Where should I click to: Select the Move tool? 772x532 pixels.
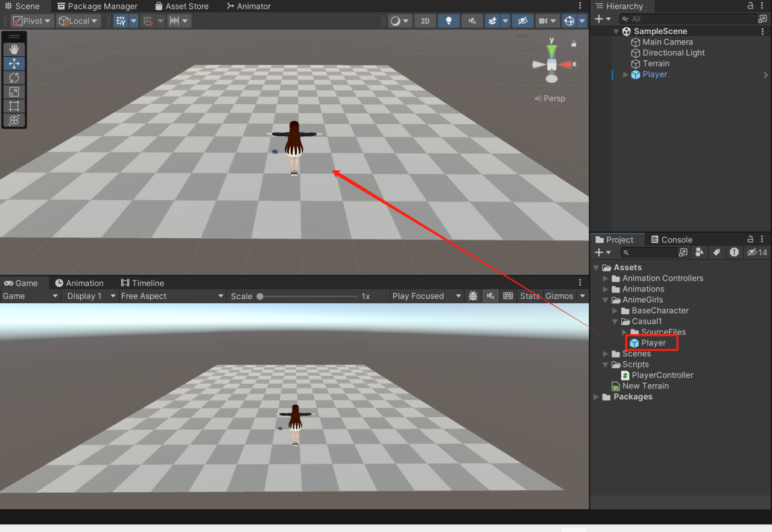[x=13, y=63]
